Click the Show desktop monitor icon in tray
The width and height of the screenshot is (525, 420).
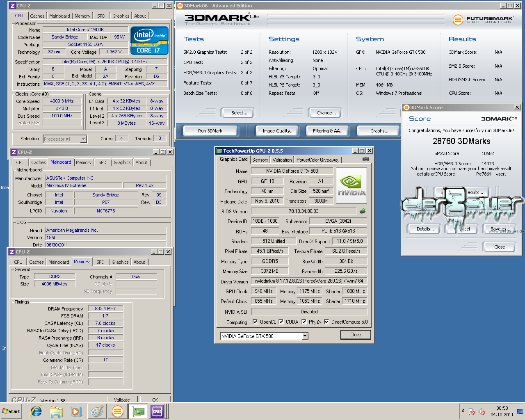click(x=520, y=411)
